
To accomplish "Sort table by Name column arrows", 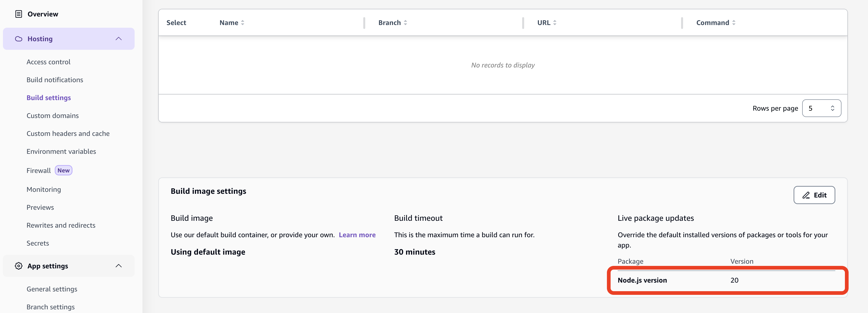I will tap(243, 23).
